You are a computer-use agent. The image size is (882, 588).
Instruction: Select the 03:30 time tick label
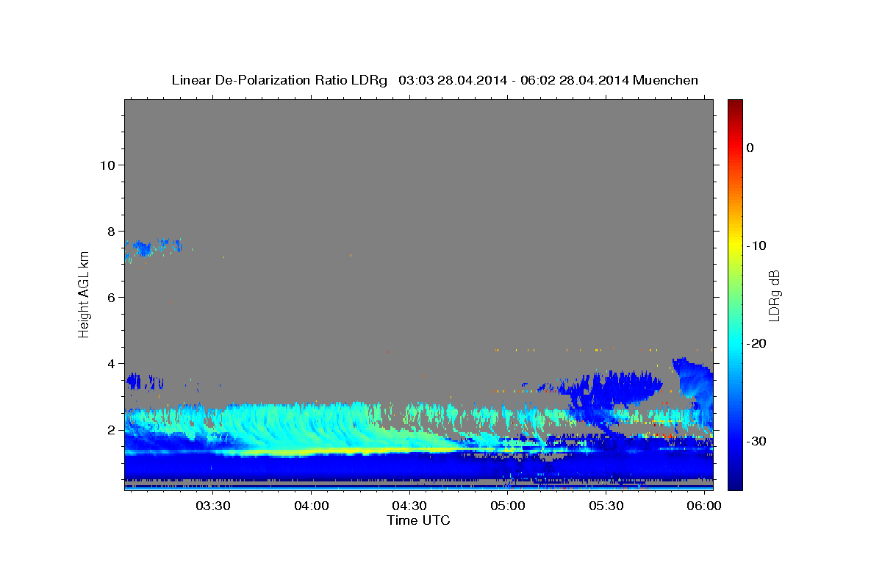pyautogui.click(x=213, y=506)
